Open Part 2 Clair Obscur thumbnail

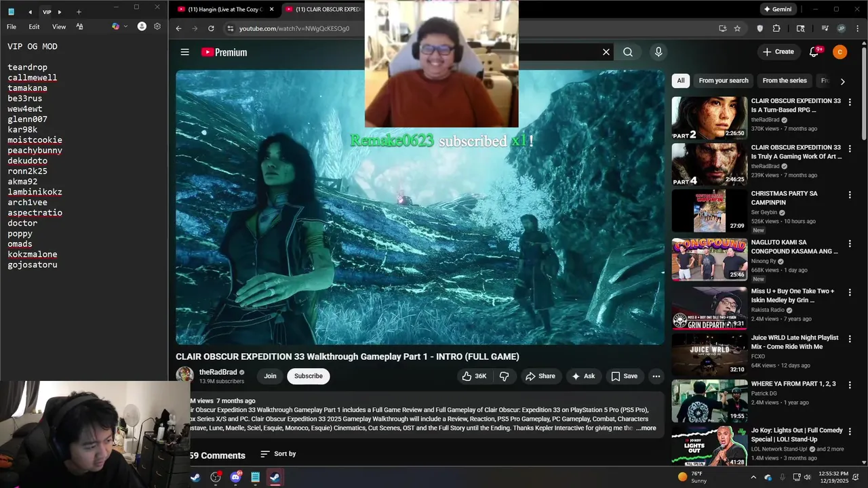click(709, 118)
